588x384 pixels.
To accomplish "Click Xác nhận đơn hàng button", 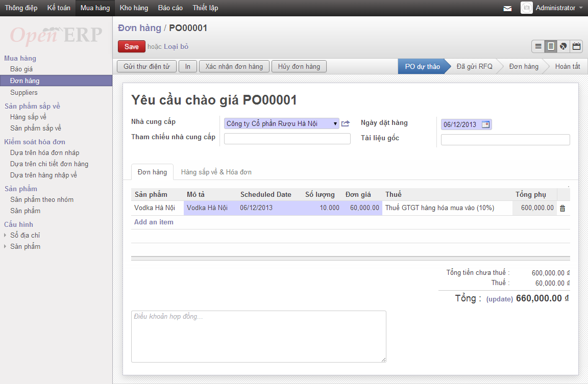I will pyautogui.click(x=234, y=66).
